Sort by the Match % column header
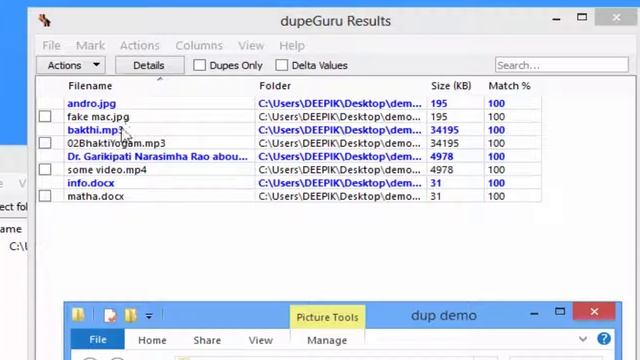This screenshot has width=640, height=360. click(509, 86)
